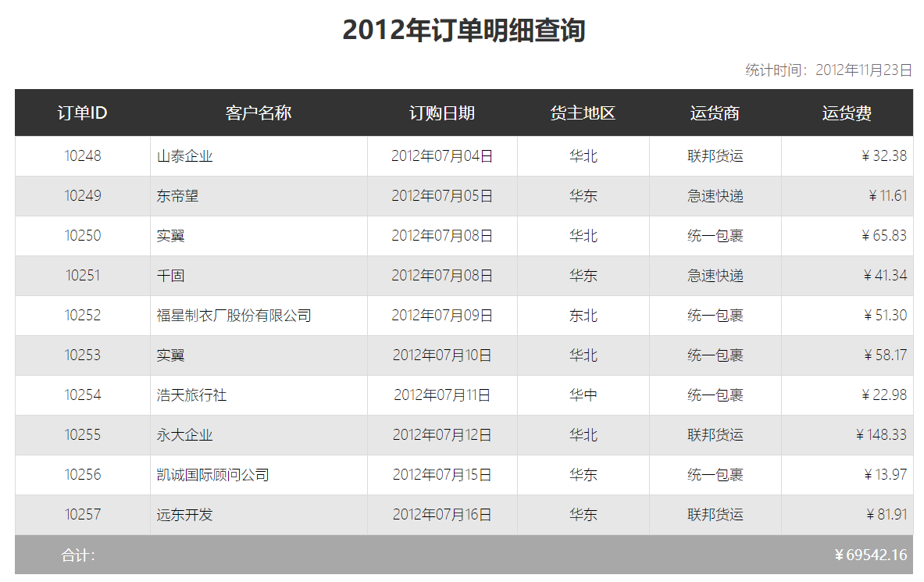Viewport: 924px width, 582px height.
Task: Select order ID 10256 cell
Action: (83, 474)
